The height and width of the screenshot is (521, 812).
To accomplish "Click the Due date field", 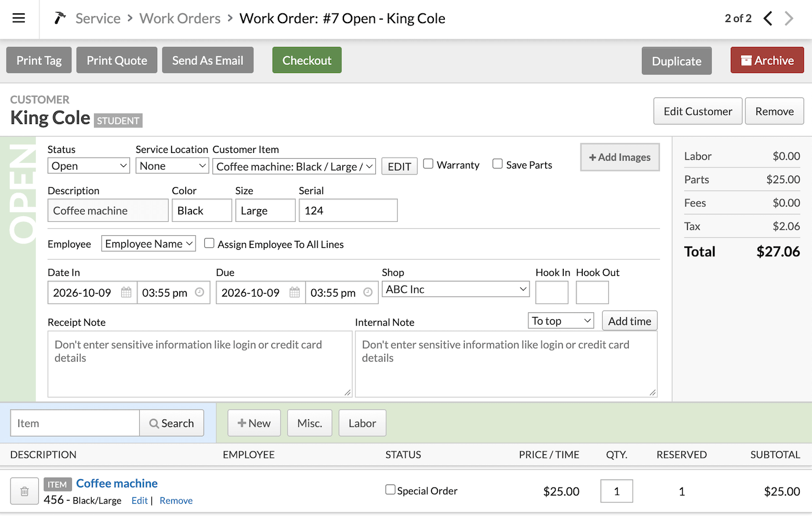I will [x=260, y=293].
